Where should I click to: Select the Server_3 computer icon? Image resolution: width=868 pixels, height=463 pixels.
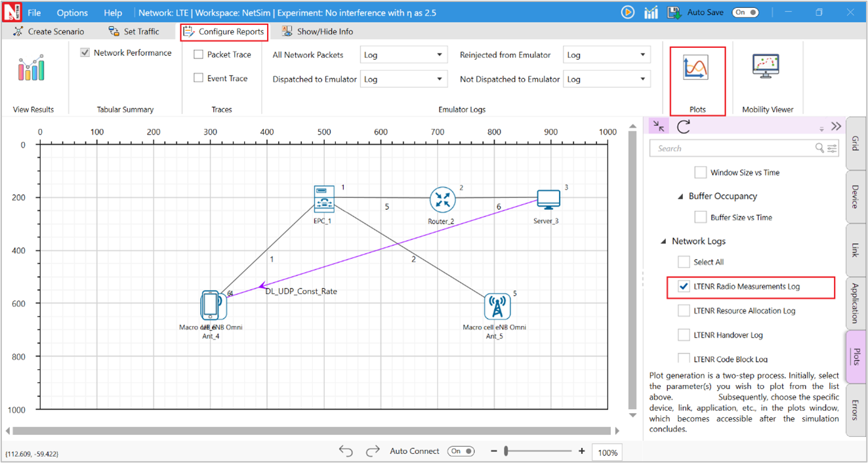[x=548, y=199]
